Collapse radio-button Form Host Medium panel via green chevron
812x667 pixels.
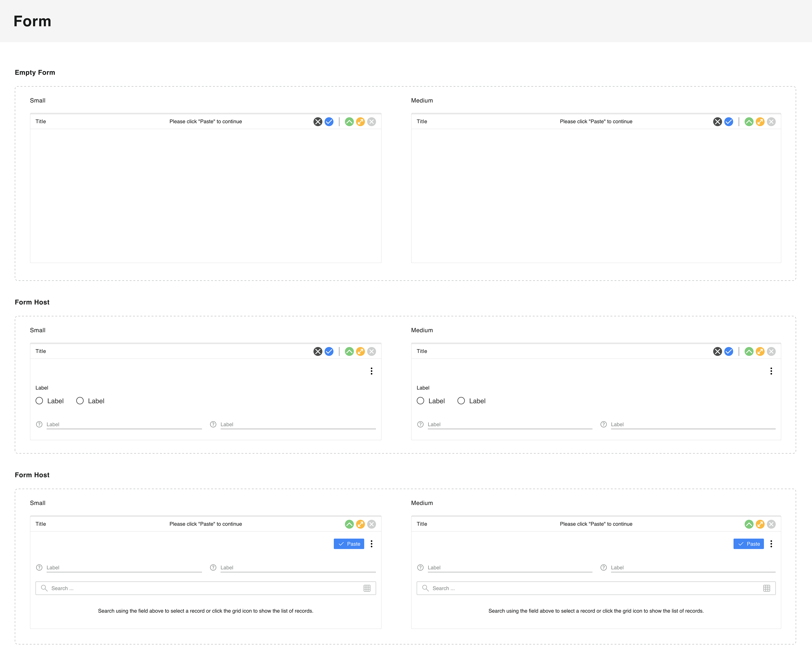(749, 351)
